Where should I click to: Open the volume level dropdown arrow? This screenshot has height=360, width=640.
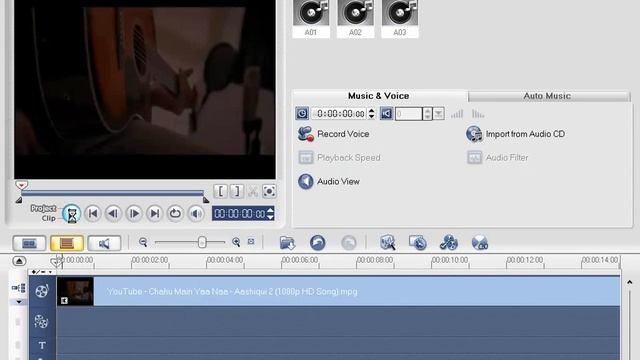[x=439, y=113]
